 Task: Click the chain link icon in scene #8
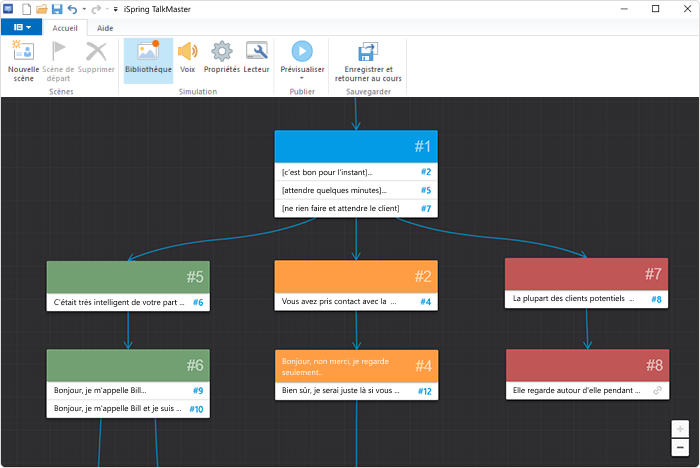[x=658, y=390]
